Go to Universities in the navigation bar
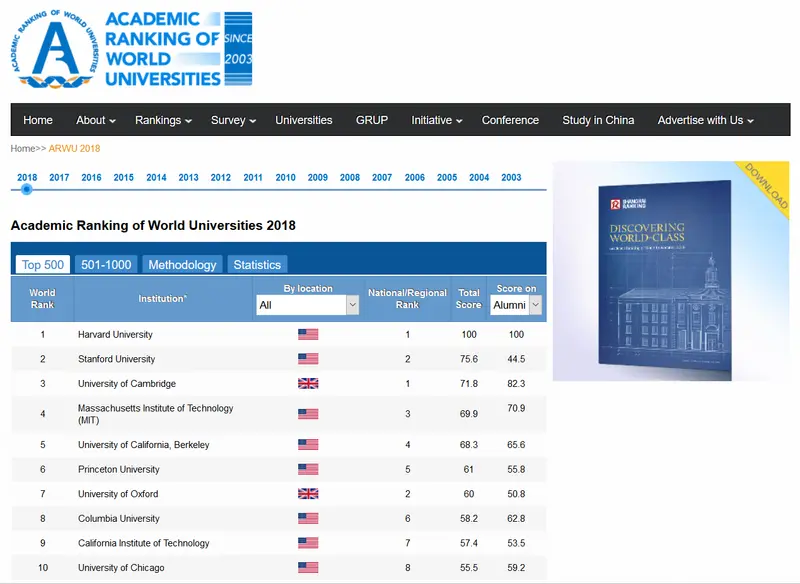 click(304, 120)
